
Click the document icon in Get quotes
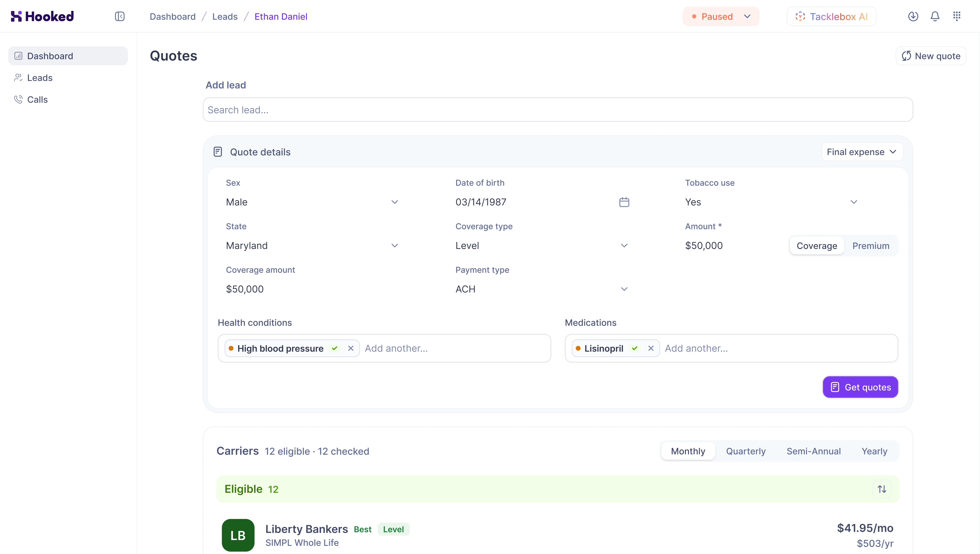pyautogui.click(x=835, y=387)
